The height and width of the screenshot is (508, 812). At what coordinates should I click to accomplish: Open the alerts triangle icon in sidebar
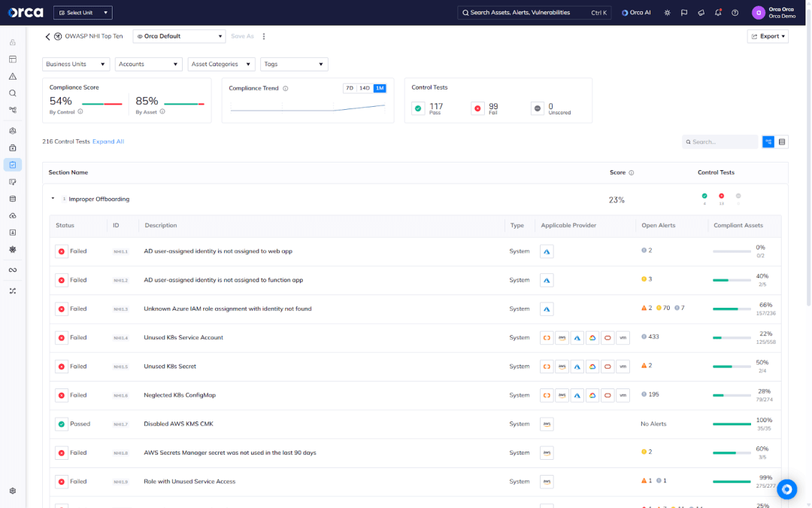13,76
